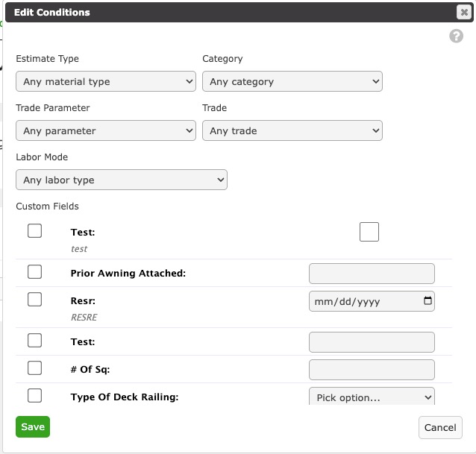This screenshot has width=476, height=454.
Task: Click the # Of Sq input field
Action: tap(372, 370)
